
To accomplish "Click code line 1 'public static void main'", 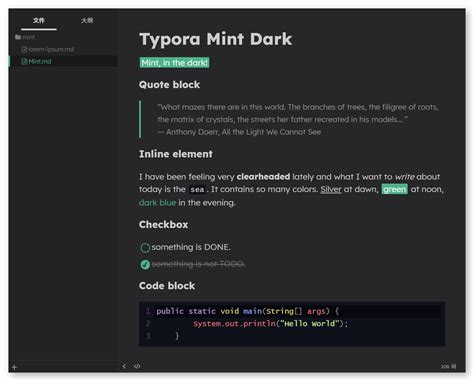I will coord(248,311).
